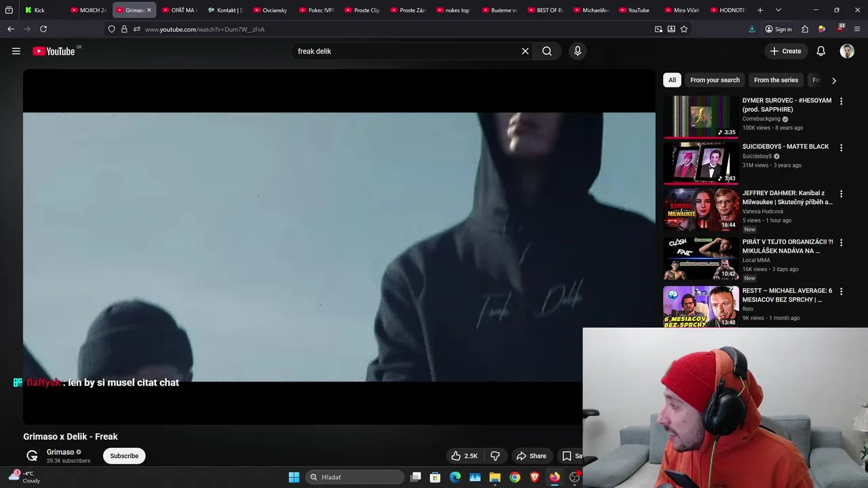Open weather widget showing Cloudy

(24, 477)
